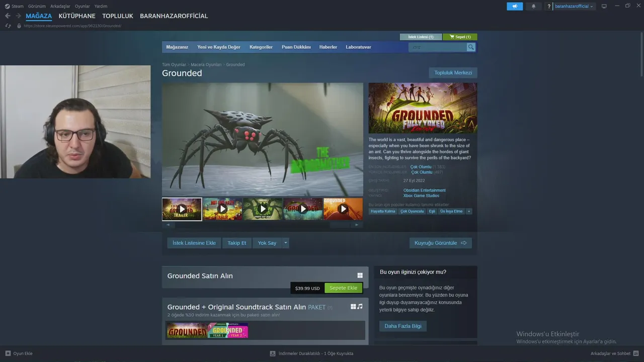Open the Görünüm menu

click(x=37, y=6)
